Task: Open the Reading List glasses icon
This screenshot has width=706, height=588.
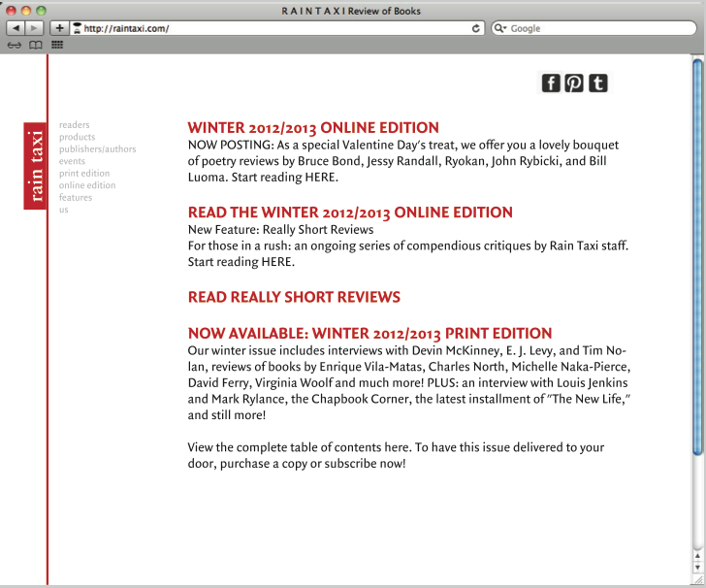Action: pos(15,45)
